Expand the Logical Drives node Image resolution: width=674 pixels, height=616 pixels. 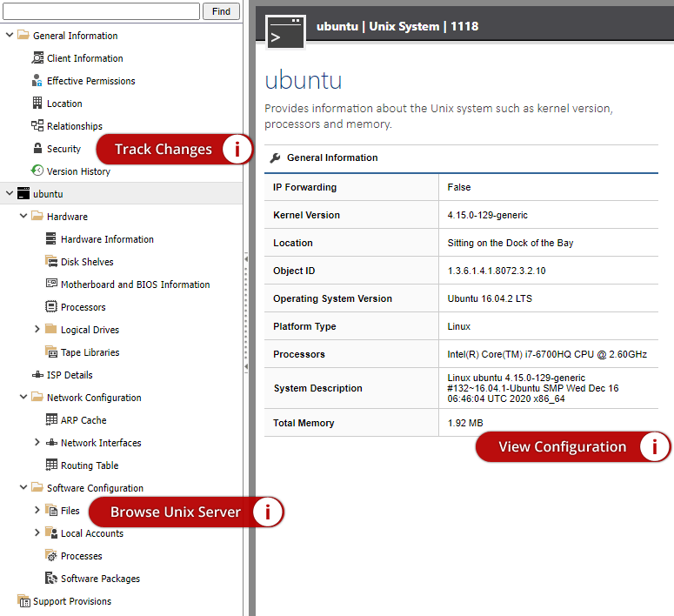(x=37, y=330)
